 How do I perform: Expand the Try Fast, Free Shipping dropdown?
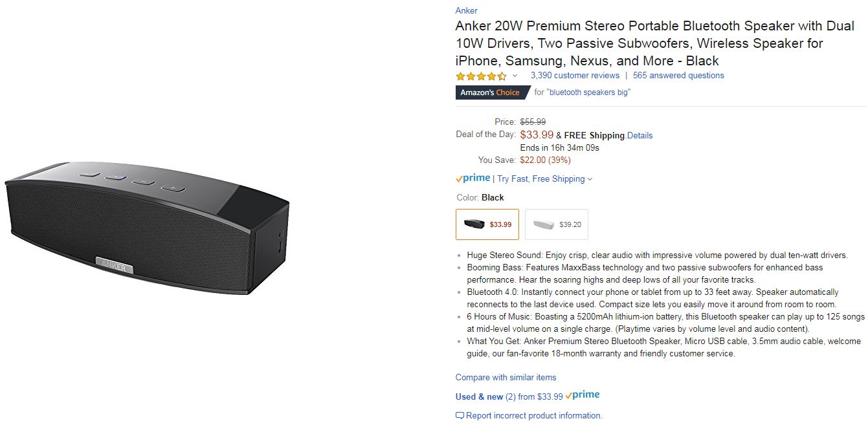click(544, 179)
